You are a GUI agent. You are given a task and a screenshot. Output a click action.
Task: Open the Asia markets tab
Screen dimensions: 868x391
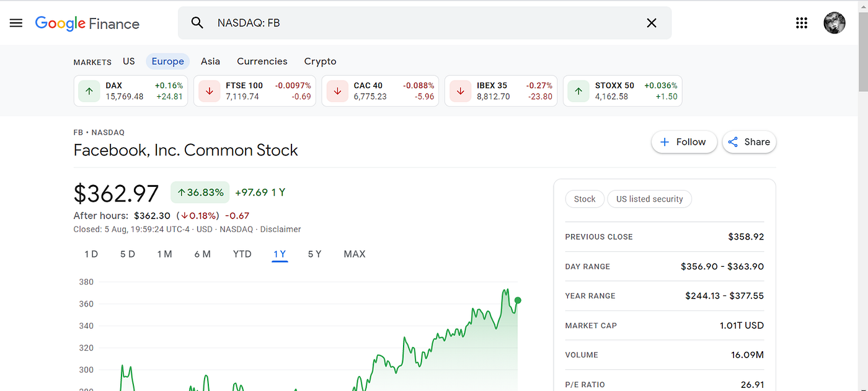point(210,61)
